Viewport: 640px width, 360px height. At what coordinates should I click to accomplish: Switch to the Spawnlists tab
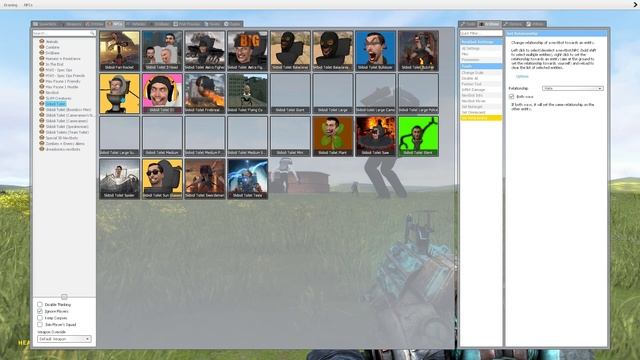[45, 24]
